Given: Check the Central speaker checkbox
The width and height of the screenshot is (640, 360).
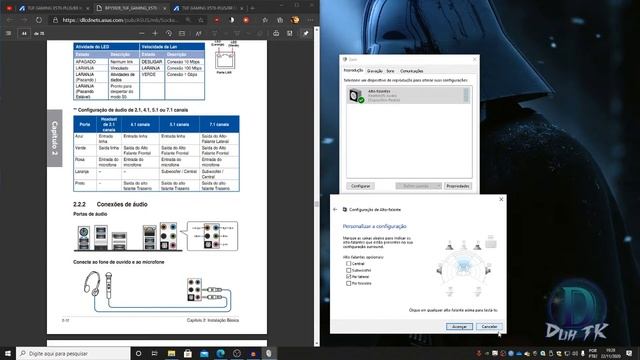Looking at the screenshot, I should (349, 264).
